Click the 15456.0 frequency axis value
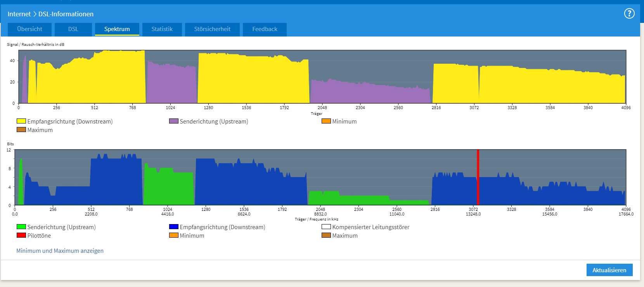This screenshot has height=287, width=644. point(550,214)
